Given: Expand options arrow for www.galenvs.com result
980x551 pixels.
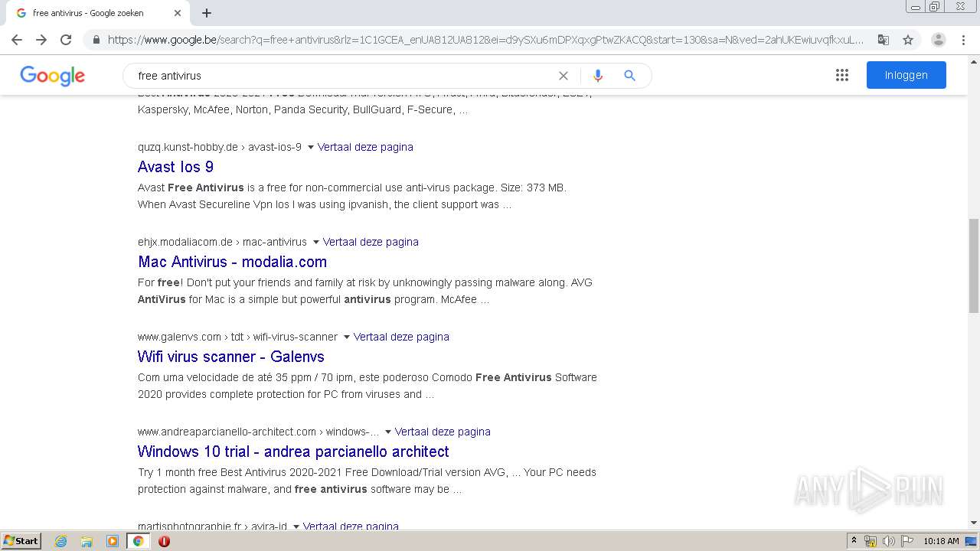Looking at the screenshot, I should (346, 337).
